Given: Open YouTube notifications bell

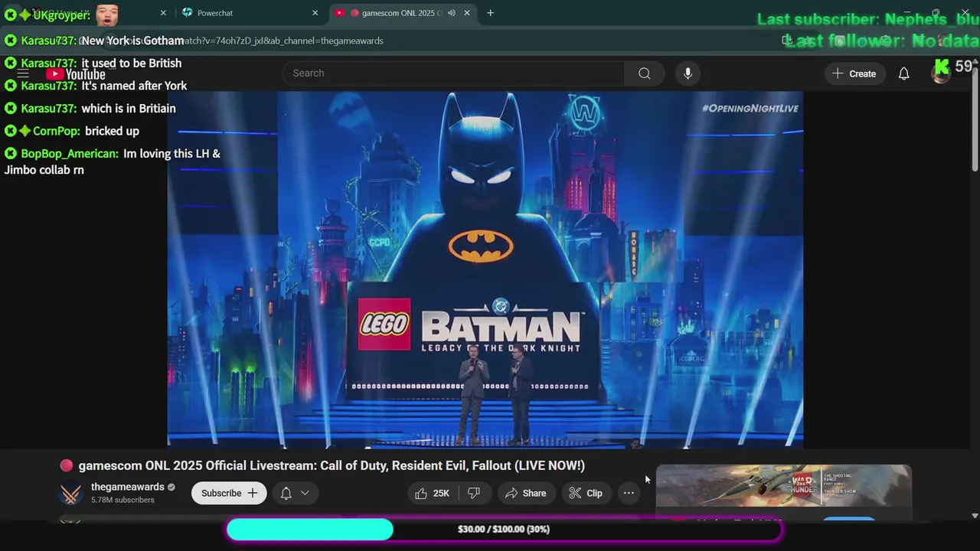Looking at the screenshot, I should pyautogui.click(x=903, y=73).
